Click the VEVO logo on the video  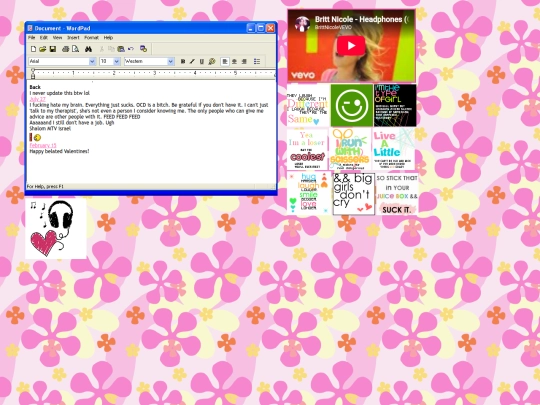tap(303, 75)
